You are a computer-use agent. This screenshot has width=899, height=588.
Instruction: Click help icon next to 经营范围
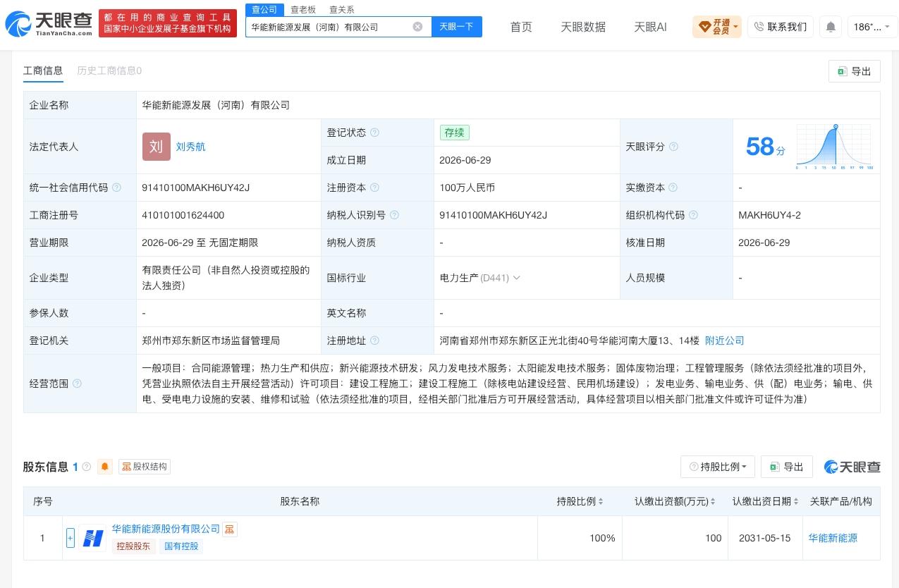coord(77,384)
